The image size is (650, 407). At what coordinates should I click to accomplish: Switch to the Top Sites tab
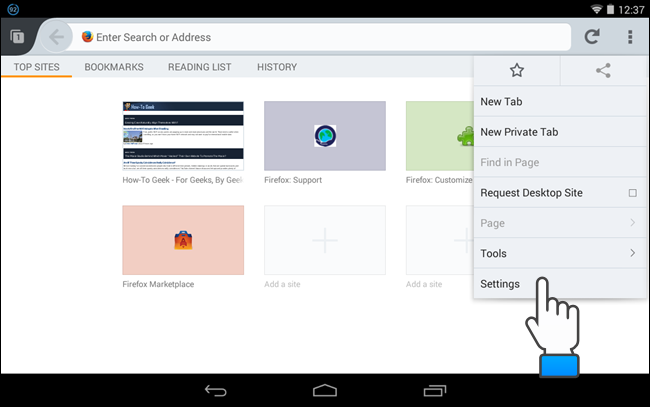pyautogui.click(x=36, y=67)
